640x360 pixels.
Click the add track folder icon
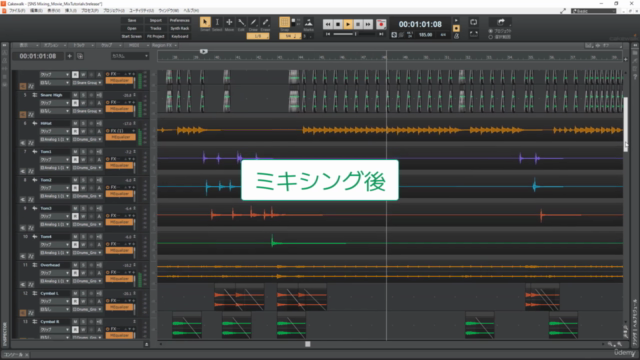(x=80, y=56)
